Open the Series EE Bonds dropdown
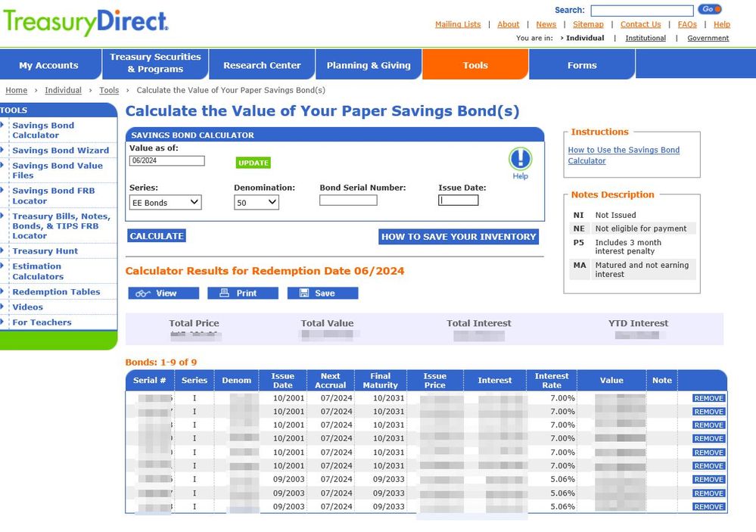 [166, 203]
